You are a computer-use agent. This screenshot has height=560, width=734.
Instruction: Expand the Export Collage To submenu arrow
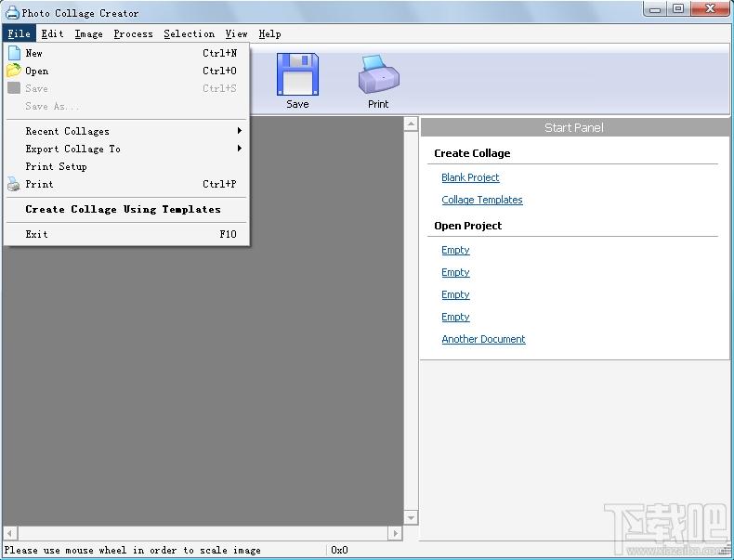[239, 149]
